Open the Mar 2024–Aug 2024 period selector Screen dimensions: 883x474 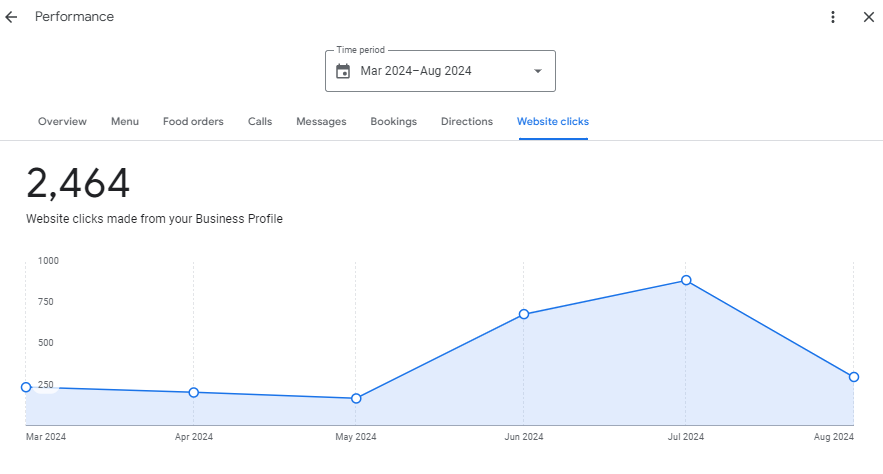pyautogui.click(x=440, y=71)
